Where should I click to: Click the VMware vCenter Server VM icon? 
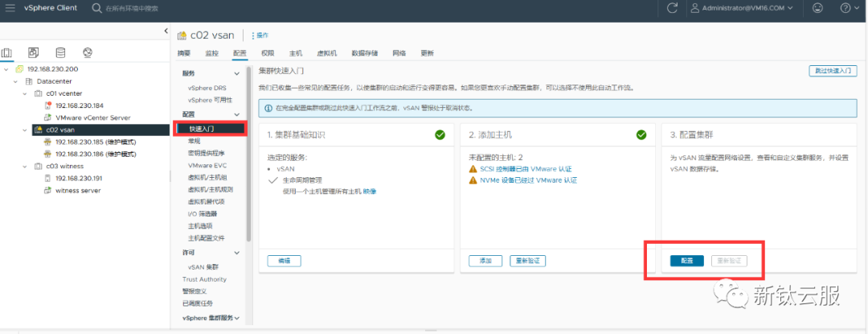[47, 118]
